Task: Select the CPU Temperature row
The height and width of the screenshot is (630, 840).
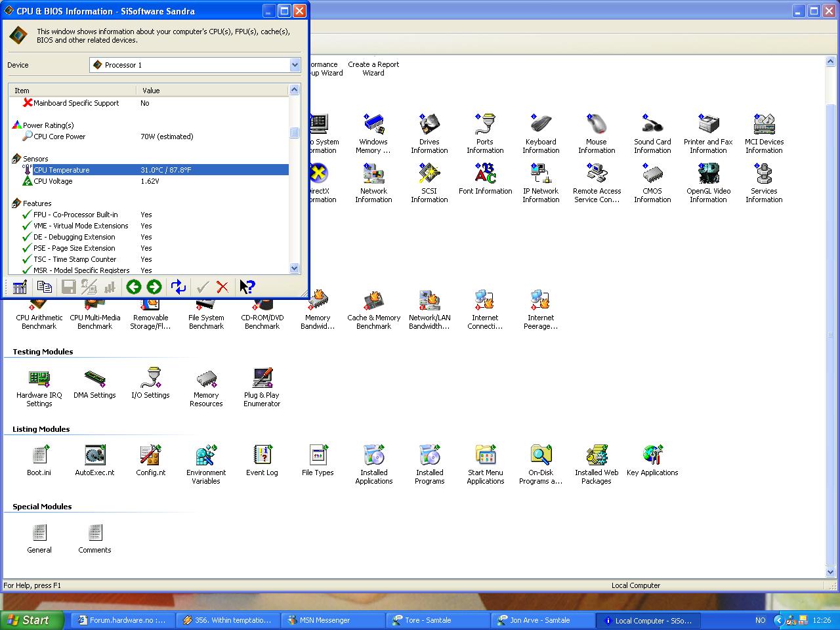Action: point(148,170)
